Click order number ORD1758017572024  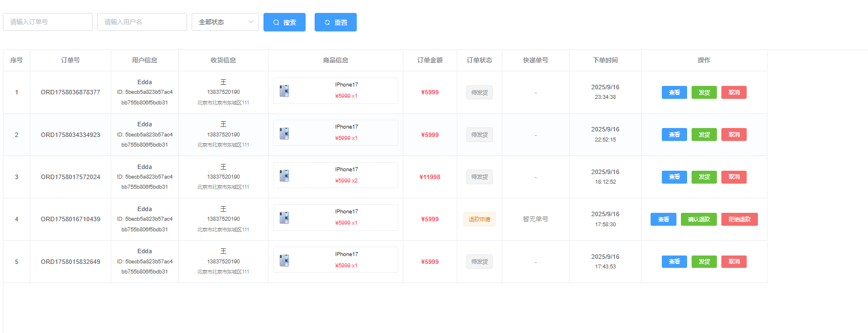pos(70,177)
